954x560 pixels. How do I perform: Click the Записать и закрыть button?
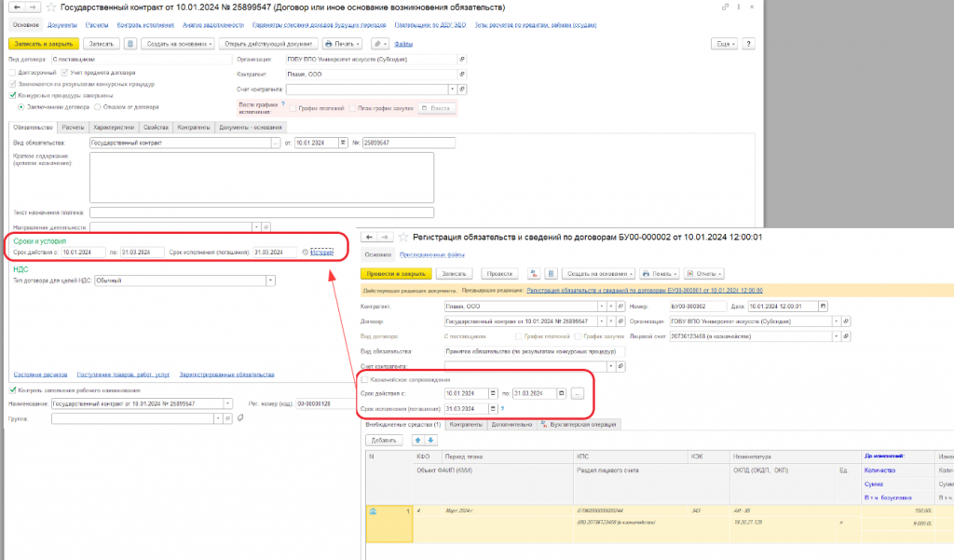(44, 44)
